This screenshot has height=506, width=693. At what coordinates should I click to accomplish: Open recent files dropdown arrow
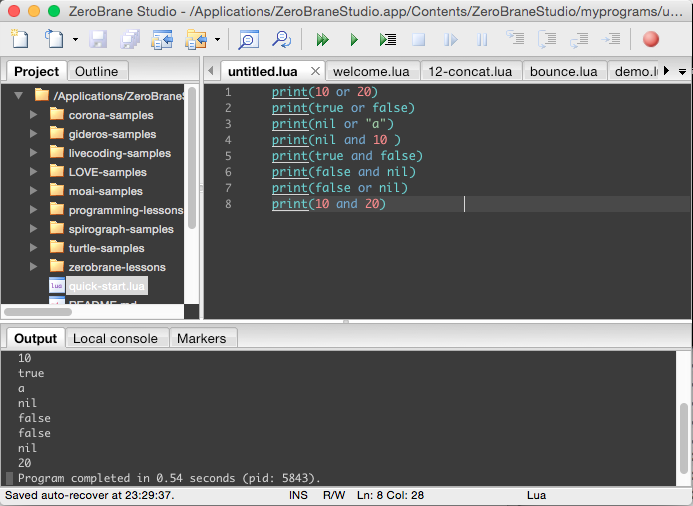(76, 39)
